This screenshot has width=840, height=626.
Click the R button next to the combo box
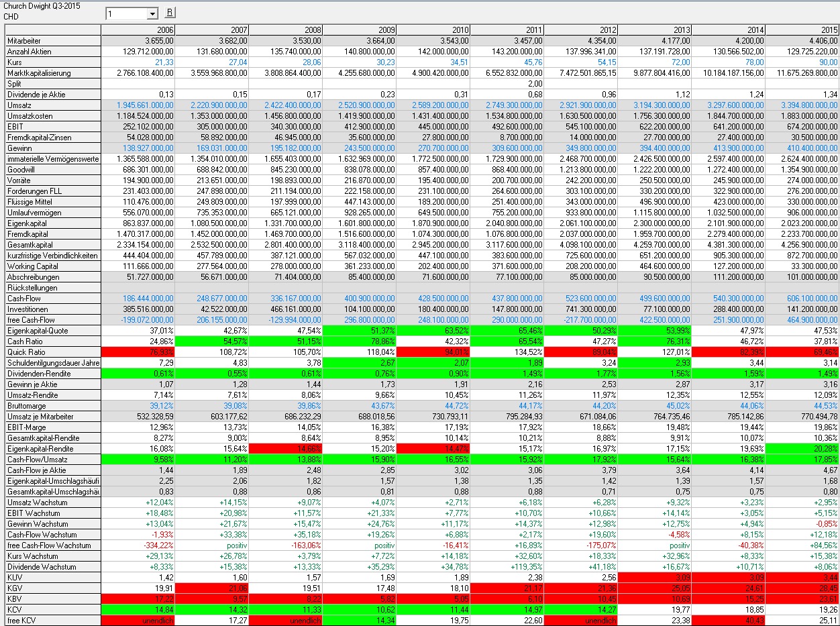coord(170,13)
